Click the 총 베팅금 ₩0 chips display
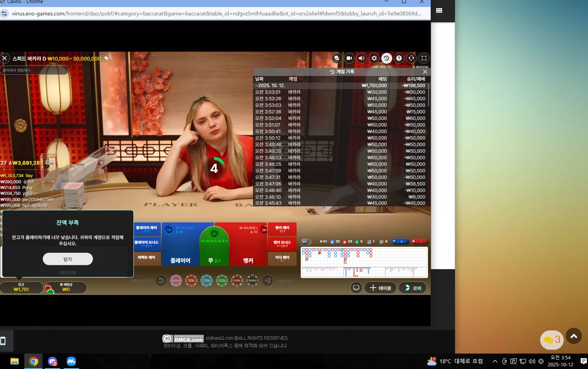Image resolution: width=588 pixels, height=369 pixels. coord(66,288)
